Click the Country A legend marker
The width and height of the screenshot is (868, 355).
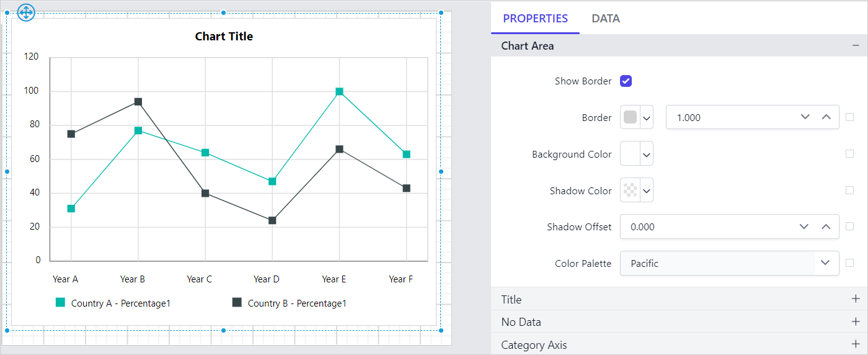[60, 303]
